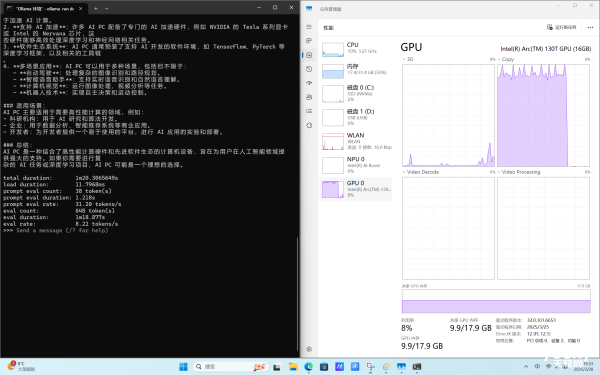
Task: Open the taskbar clock and date
Action: 584,367
